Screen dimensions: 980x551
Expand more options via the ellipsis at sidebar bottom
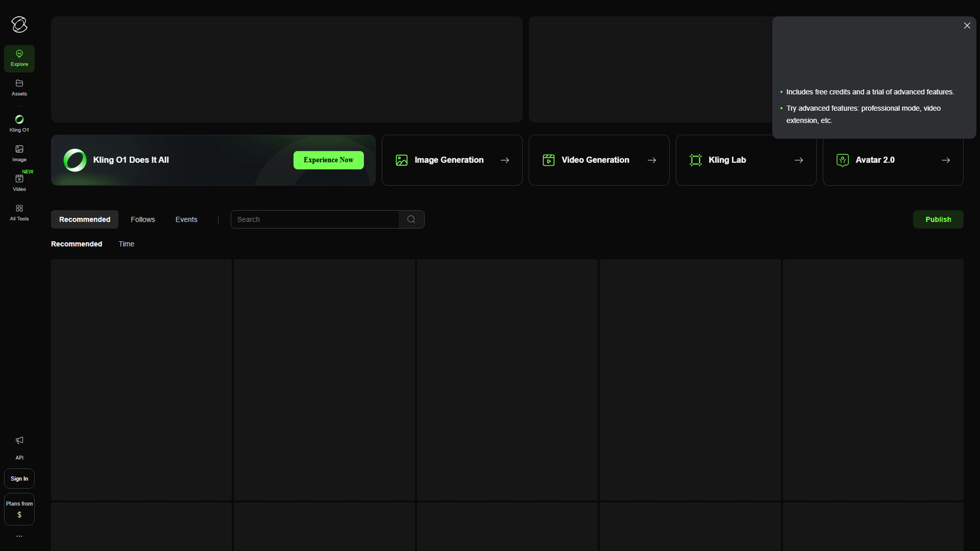[x=19, y=535]
